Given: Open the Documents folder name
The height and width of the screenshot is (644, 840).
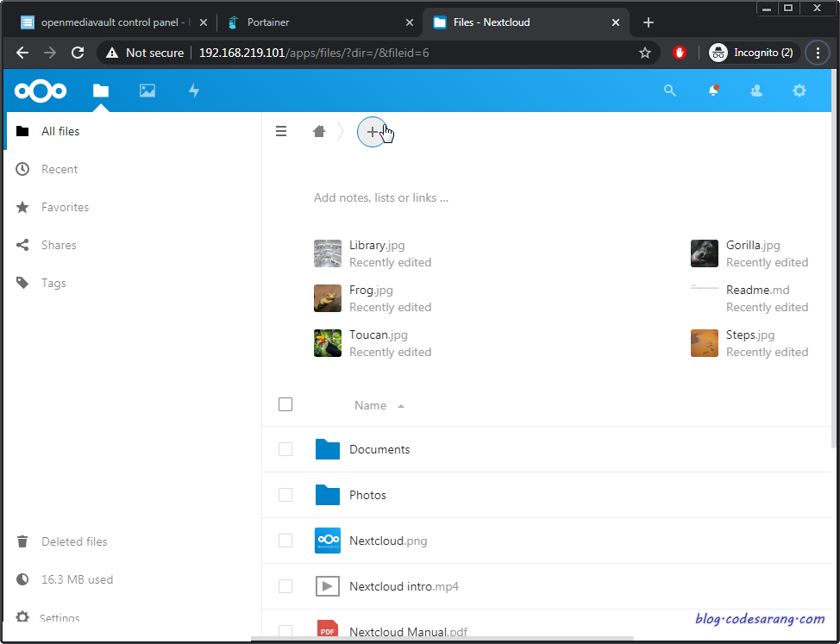Looking at the screenshot, I should pyautogui.click(x=379, y=450).
